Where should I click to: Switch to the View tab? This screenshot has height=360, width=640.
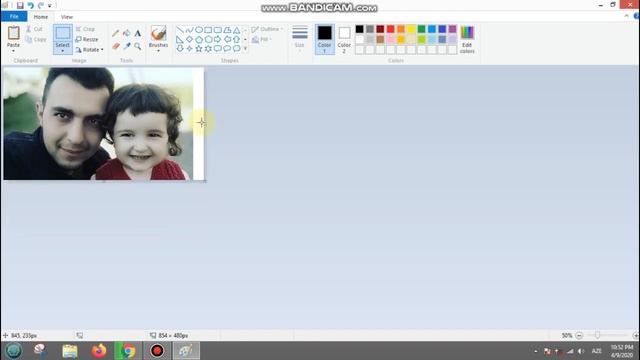pos(67,17)
